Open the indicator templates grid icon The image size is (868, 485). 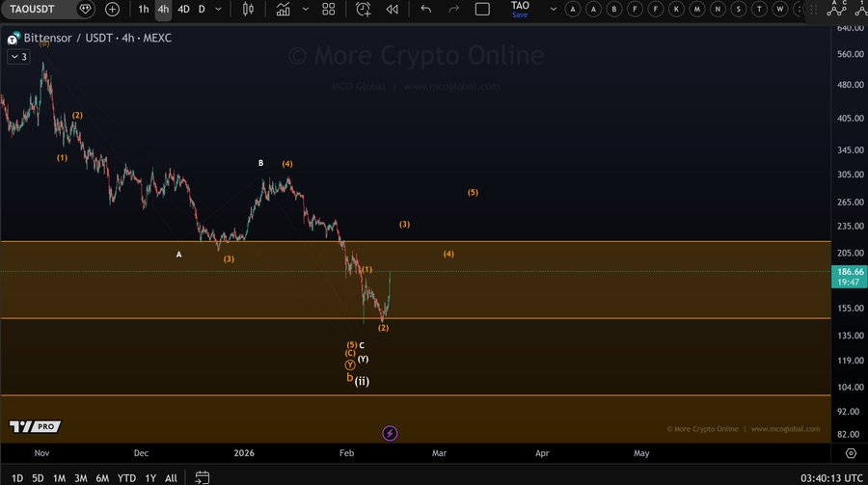[x=329, y=10]
